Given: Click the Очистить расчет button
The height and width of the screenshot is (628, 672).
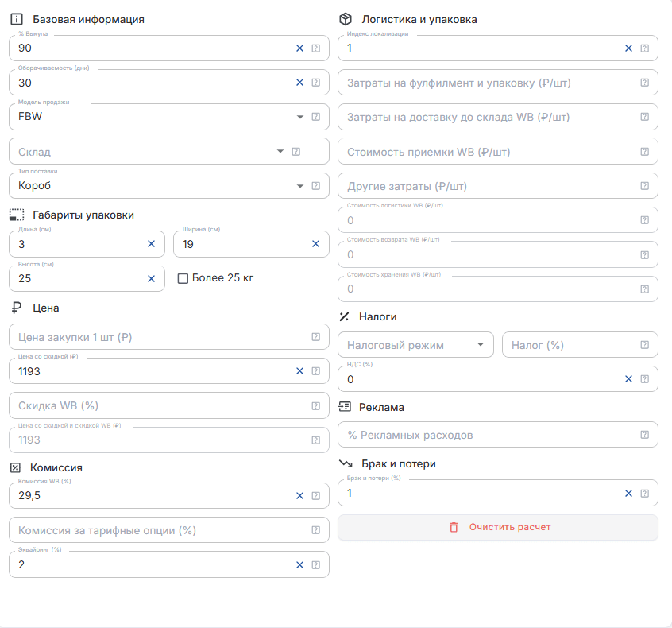Looking at the screenshot, I should pos(498,527).
